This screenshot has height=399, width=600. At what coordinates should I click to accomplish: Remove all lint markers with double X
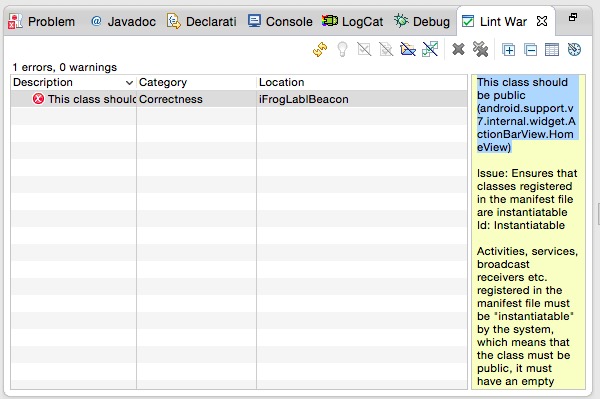pos(480,49)
